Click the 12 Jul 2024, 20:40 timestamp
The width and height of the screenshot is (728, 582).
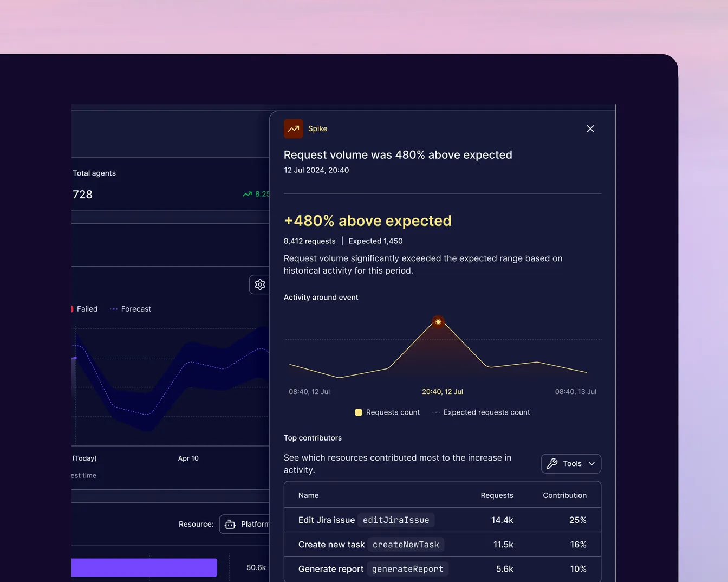click(x=316, y=170)
